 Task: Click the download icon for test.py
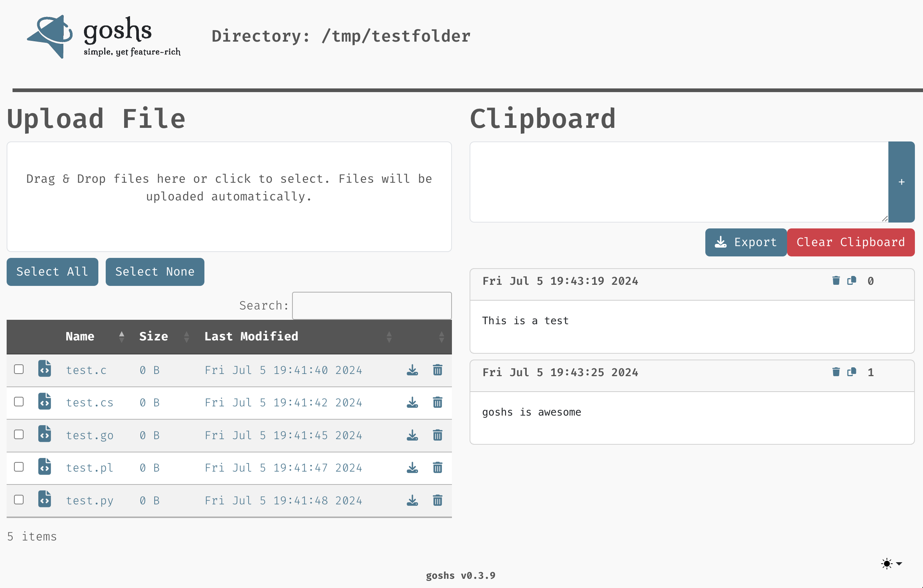[412, 501]
